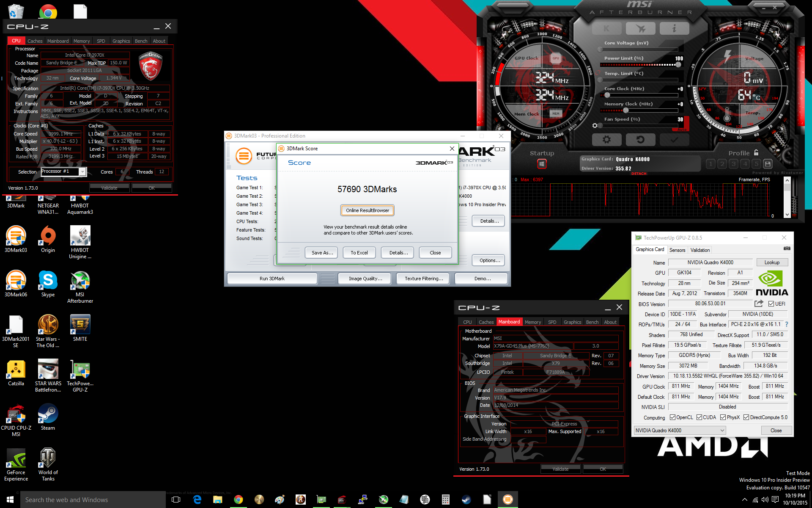Select Afterburner profile slot 1
Image resolution: width=812 pixels, height=508 pixels.
tap(711, 164)
